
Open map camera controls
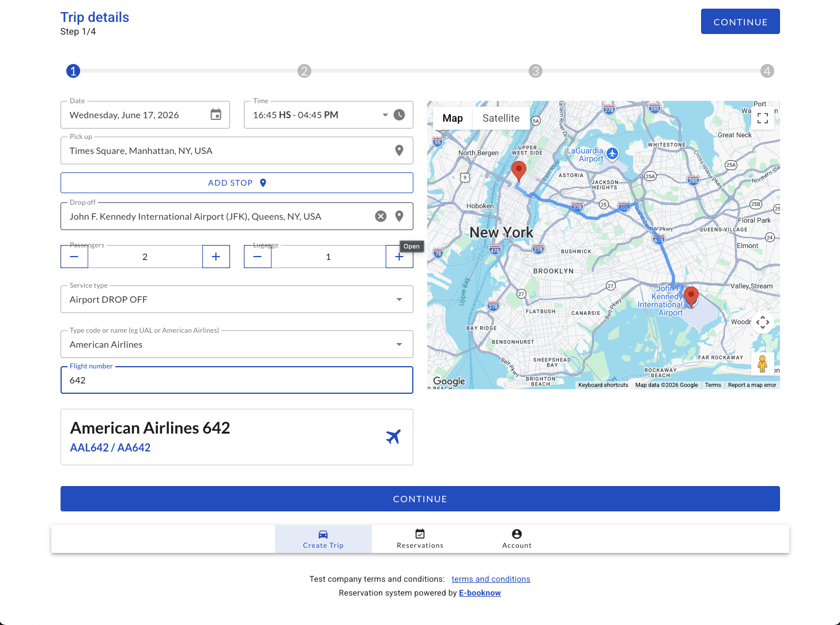coord(763,322)
